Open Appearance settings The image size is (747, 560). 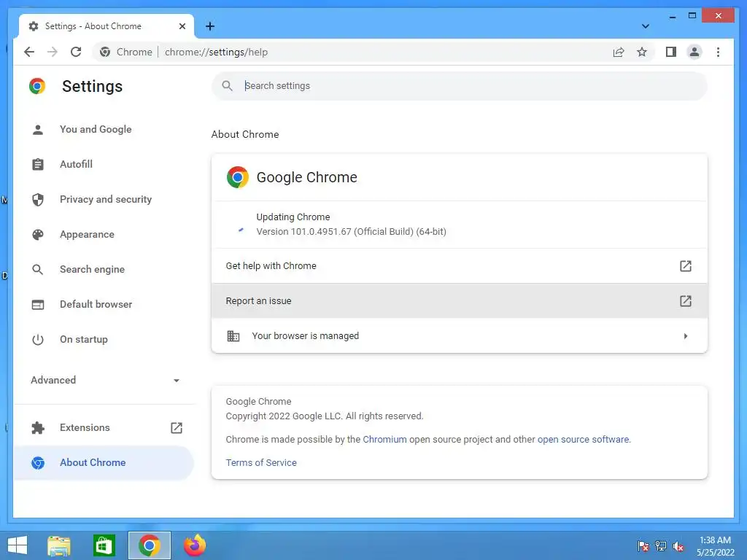click(104, 234)
